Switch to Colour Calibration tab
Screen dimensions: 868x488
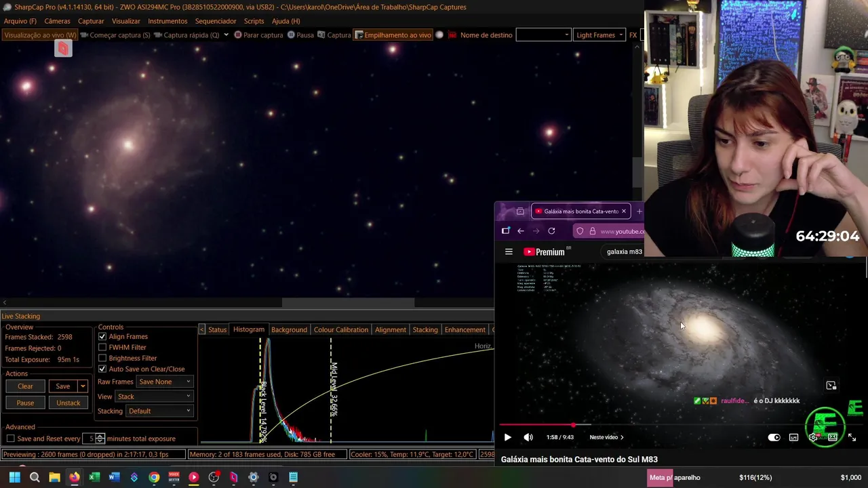pyautogui.click(x=341, y=329)
